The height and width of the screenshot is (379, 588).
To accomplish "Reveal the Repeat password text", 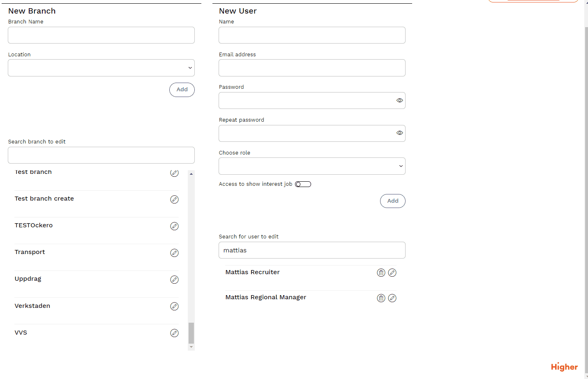I will tap(399, 133).
